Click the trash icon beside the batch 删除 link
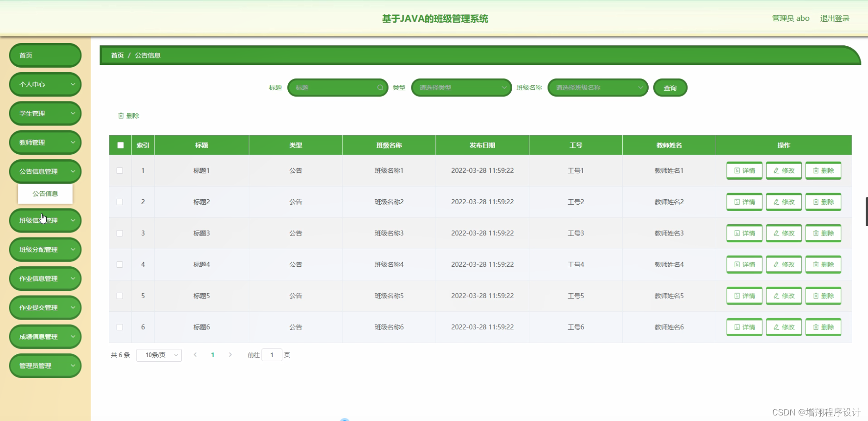Image resolution: width=868 pixels, height=421 pixels. [x=121, y=115]
